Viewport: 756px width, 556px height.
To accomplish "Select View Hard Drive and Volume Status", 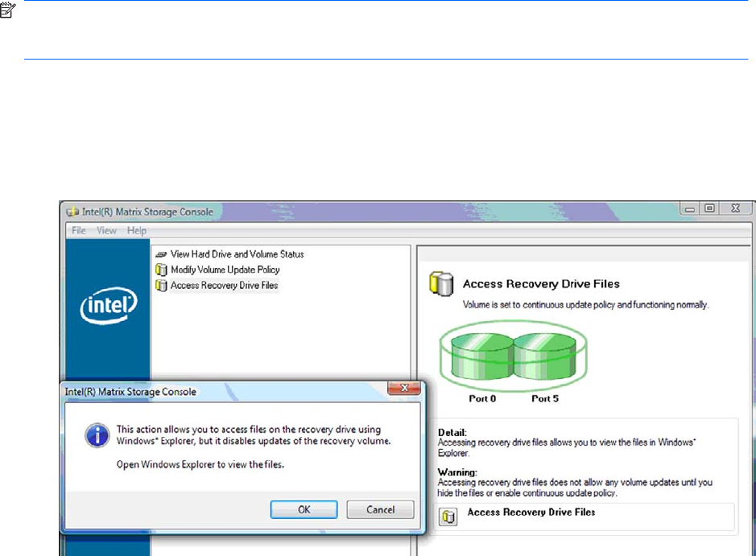I will 238,254.
